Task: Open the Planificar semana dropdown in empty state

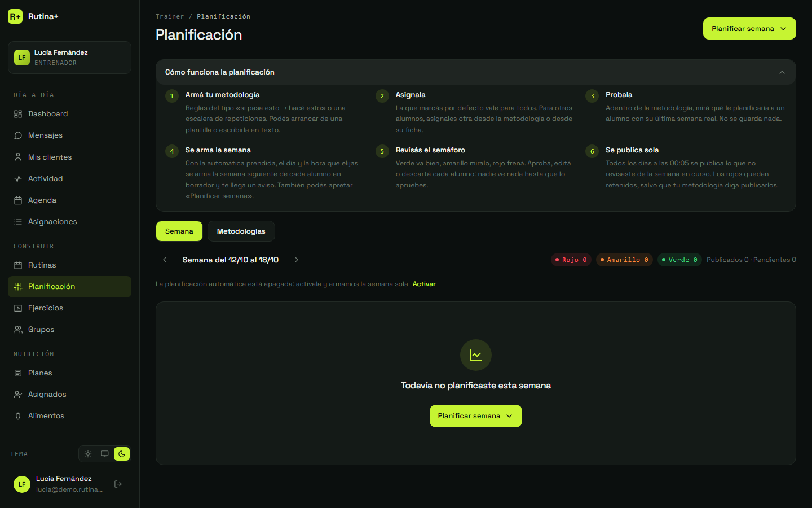Action: [x=476, y=416]
